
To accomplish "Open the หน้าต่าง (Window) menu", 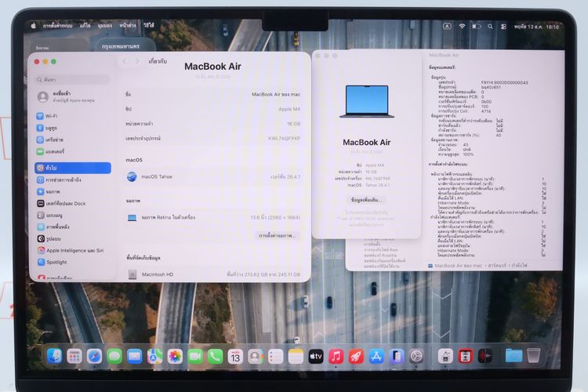I will tap(128, 26).
